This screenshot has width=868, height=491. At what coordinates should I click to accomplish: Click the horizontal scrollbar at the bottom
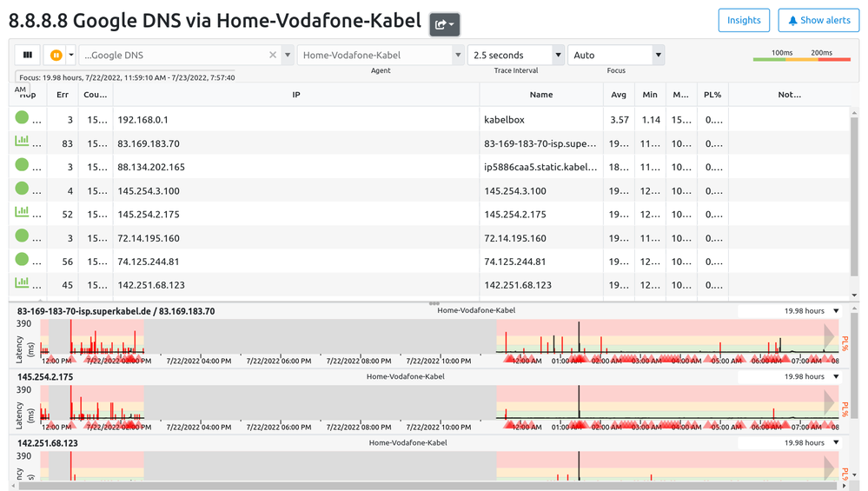429,486
